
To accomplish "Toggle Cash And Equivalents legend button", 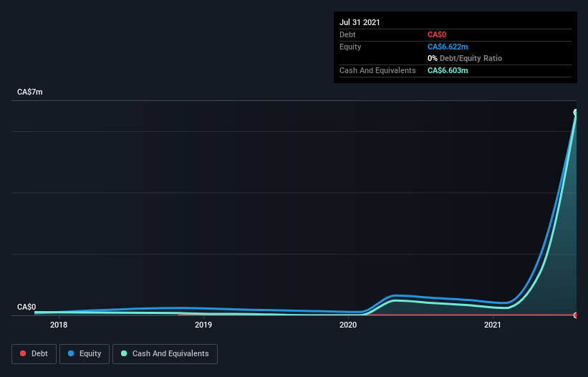I will pyautogui.click(x=165, y=354).
